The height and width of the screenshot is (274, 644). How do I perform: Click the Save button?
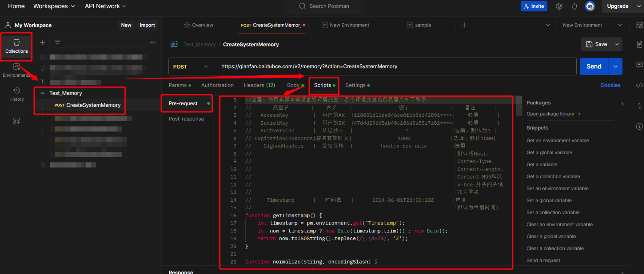tap(597, 44)
